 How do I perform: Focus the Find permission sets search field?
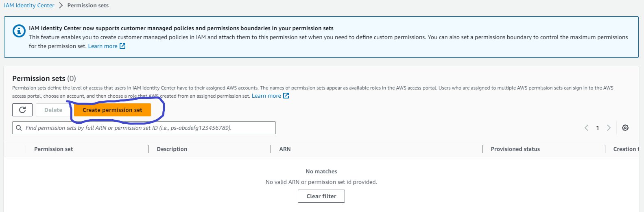pyautogui.click(x=146, y=128)
